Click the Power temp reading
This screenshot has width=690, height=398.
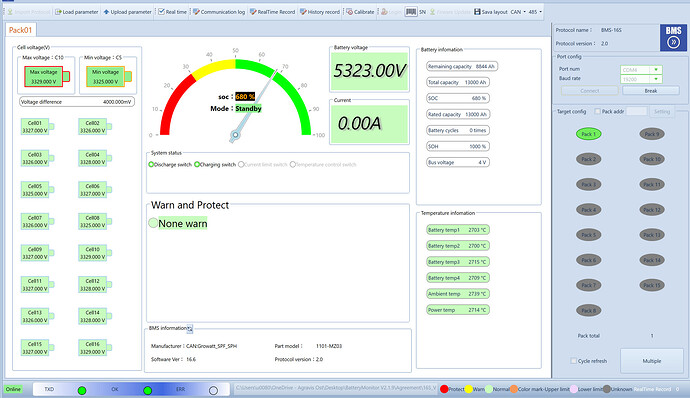(458, 310)
